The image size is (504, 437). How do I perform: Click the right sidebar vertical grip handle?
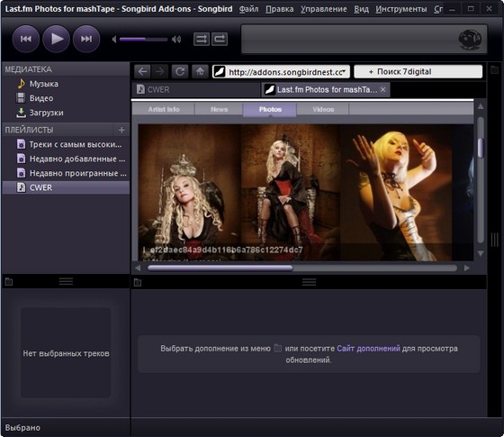[495, 240]
